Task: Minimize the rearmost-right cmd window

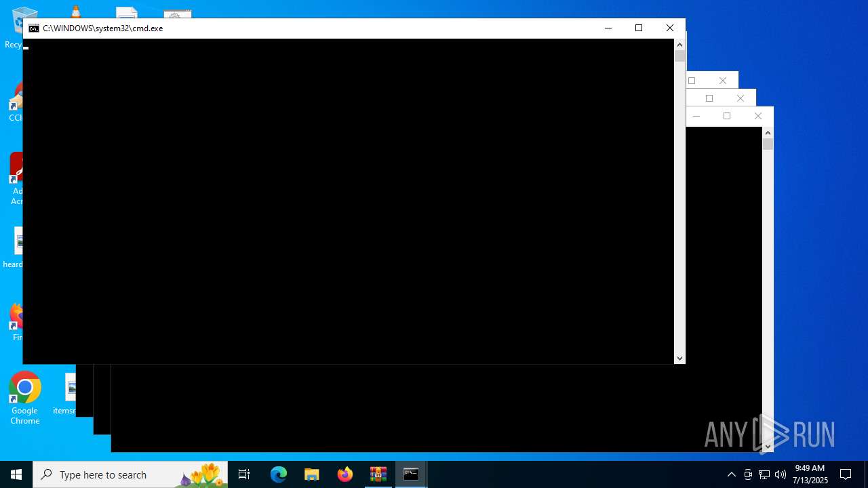Action: point(696,116)
